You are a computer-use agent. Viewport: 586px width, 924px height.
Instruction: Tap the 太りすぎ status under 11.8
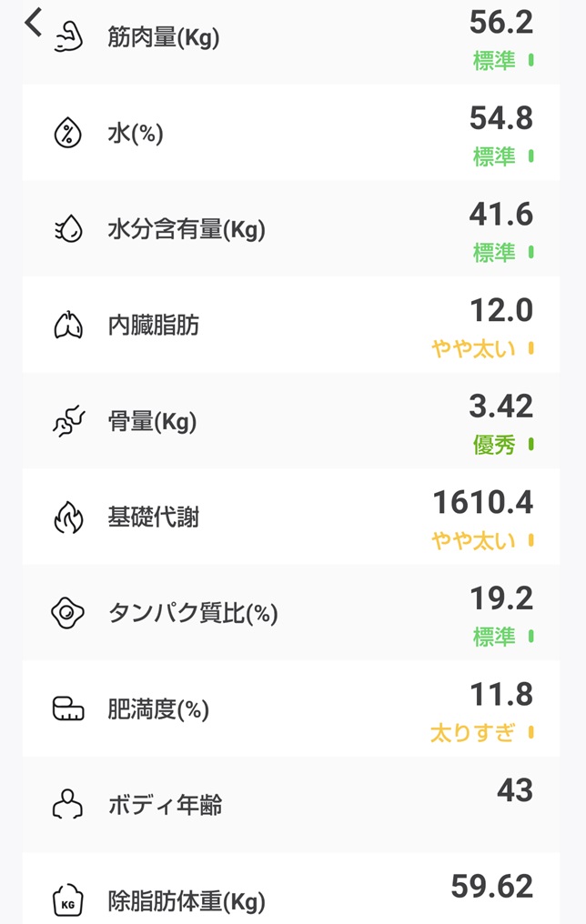point(473,733)
